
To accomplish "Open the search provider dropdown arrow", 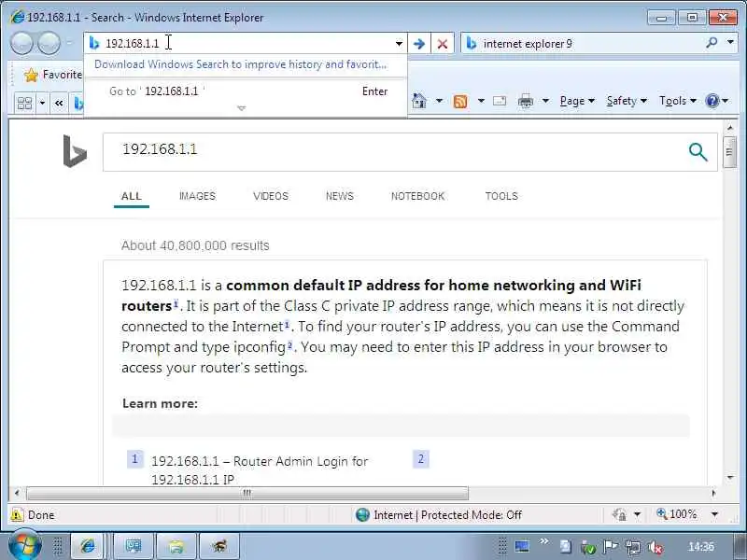I will (x=730, y=42).
